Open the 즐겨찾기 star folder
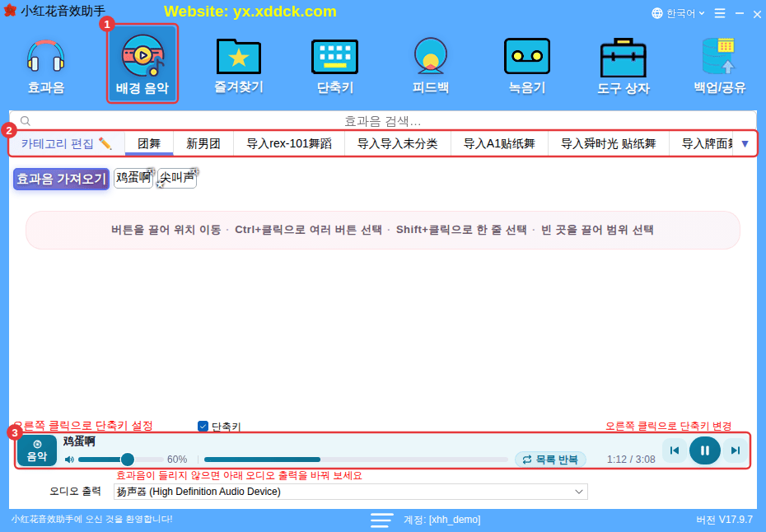 [x=238, y=66]
